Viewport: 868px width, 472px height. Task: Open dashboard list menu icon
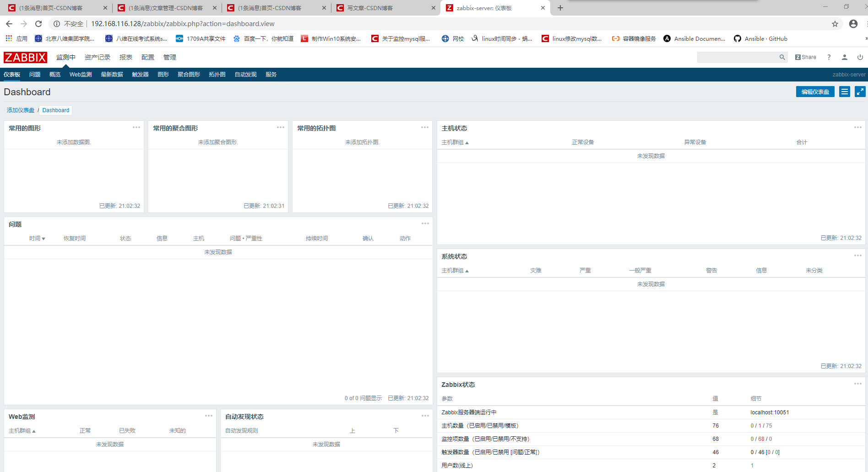pos(845,92)
